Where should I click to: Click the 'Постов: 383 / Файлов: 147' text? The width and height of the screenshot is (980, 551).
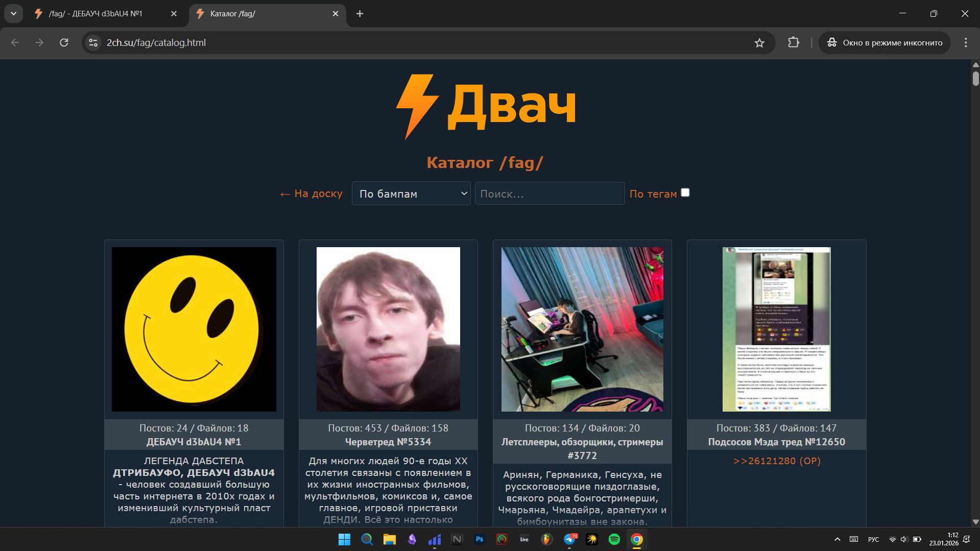coord(777,428)
